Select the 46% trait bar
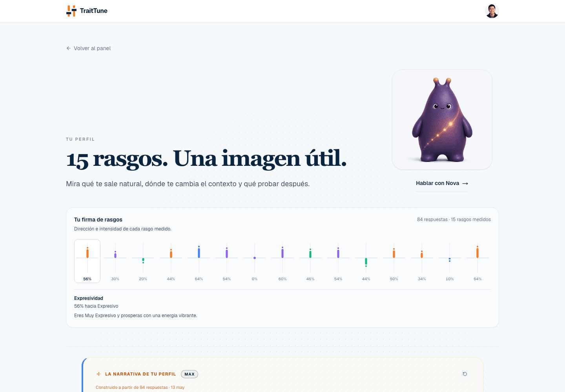Viewport: 565px width, 392px height. (x=310, y=261)
